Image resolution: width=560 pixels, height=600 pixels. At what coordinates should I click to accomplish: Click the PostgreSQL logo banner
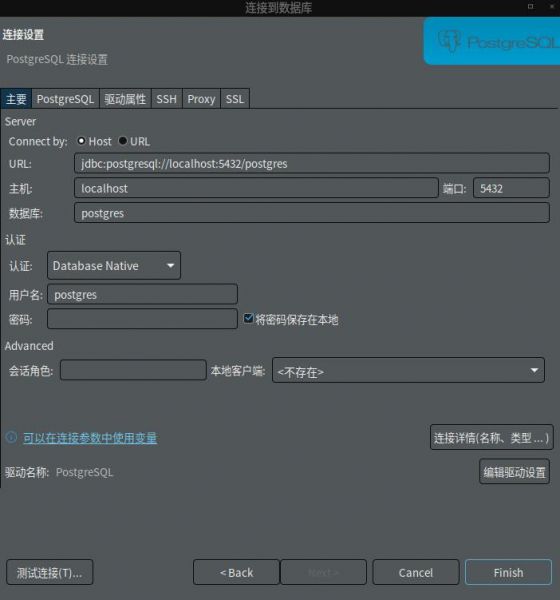tap(492, 41)
